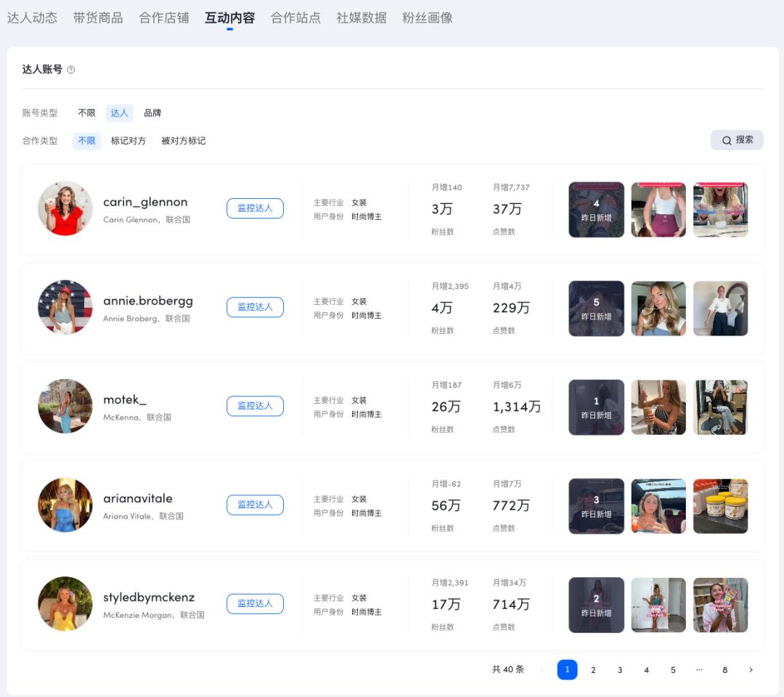Open the 合作店铺 tab
Viewport: 784px width, 697px height.
coord(164,18)
